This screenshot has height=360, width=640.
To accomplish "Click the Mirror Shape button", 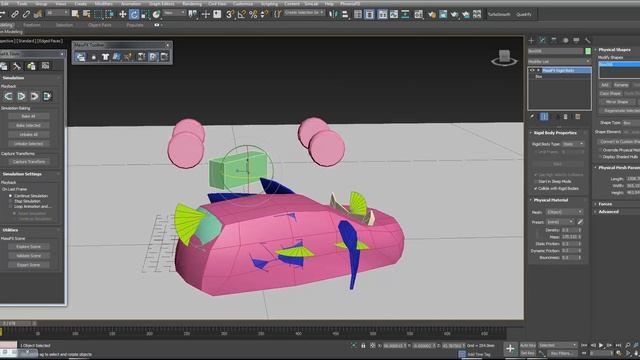I will point(617,102).
